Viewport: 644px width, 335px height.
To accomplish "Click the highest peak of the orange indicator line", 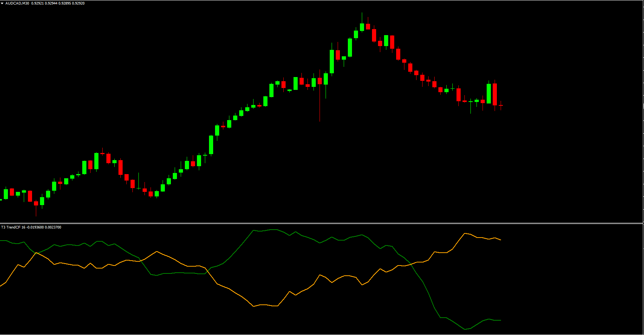I will point(465,233).
